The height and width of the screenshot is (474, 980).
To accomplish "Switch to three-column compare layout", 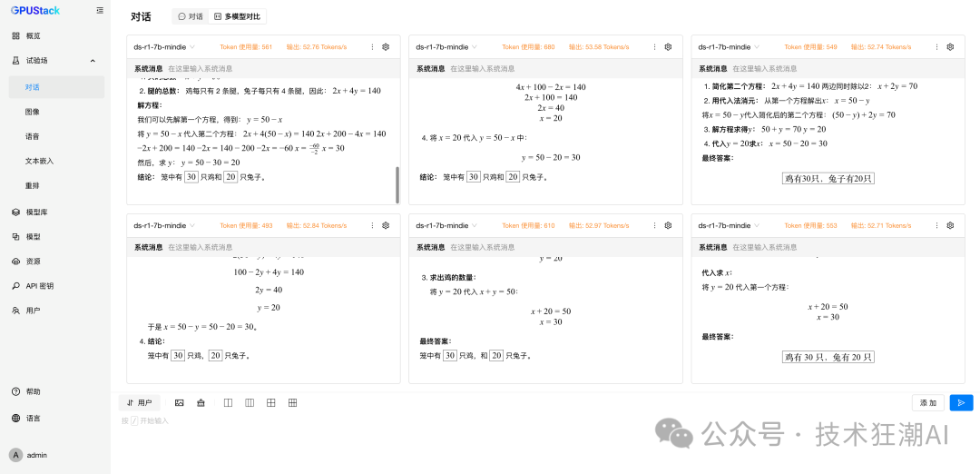I will (x=250, y=402).
